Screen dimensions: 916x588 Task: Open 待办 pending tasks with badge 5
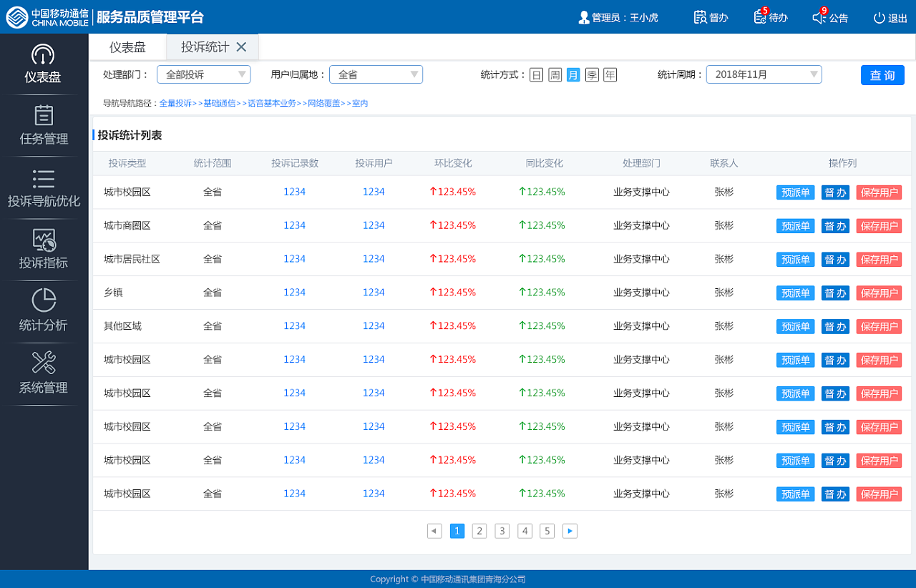[771, 17]
